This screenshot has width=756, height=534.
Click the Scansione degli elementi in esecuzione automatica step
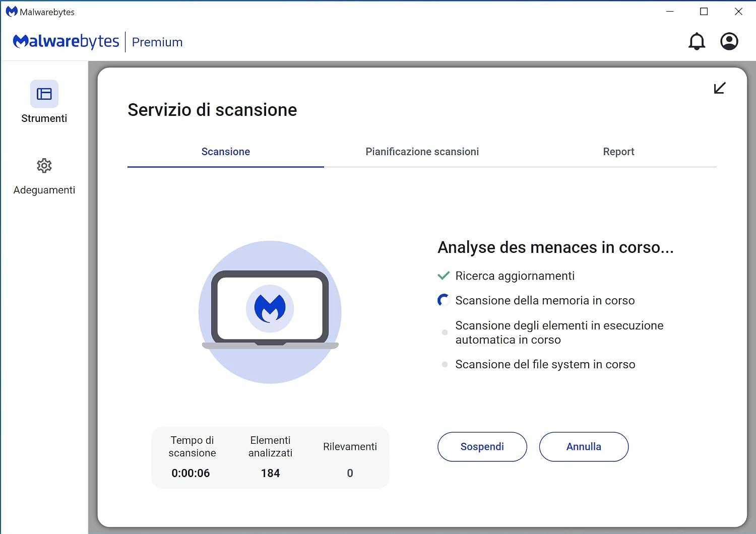(559, 332)
